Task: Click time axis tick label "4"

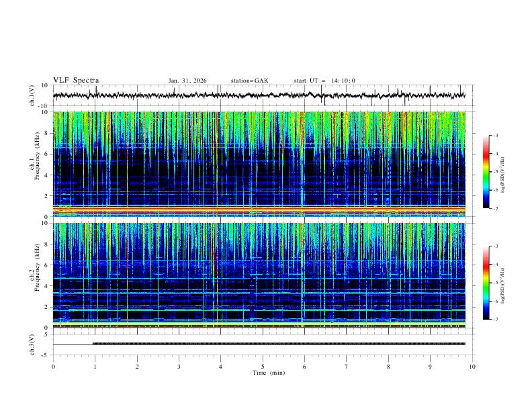Action: tap(221, 367)
